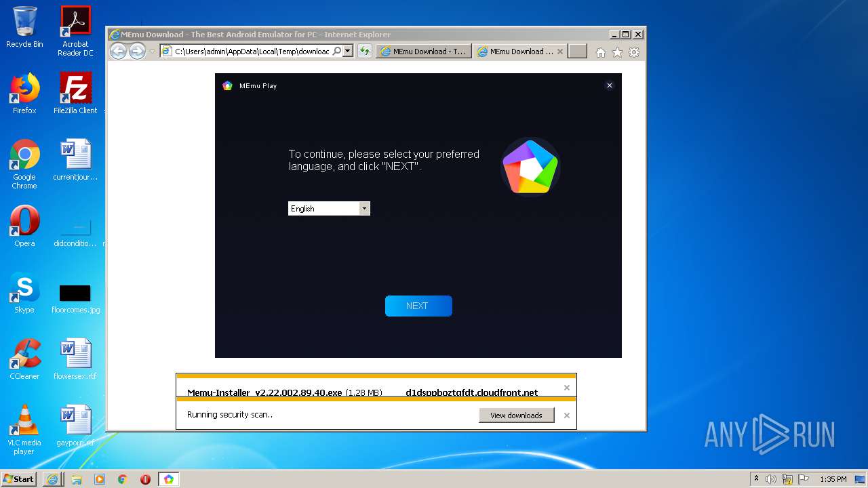
Task: Click Internet Explorer taskbar icon
Action: (x=53, y=479)
